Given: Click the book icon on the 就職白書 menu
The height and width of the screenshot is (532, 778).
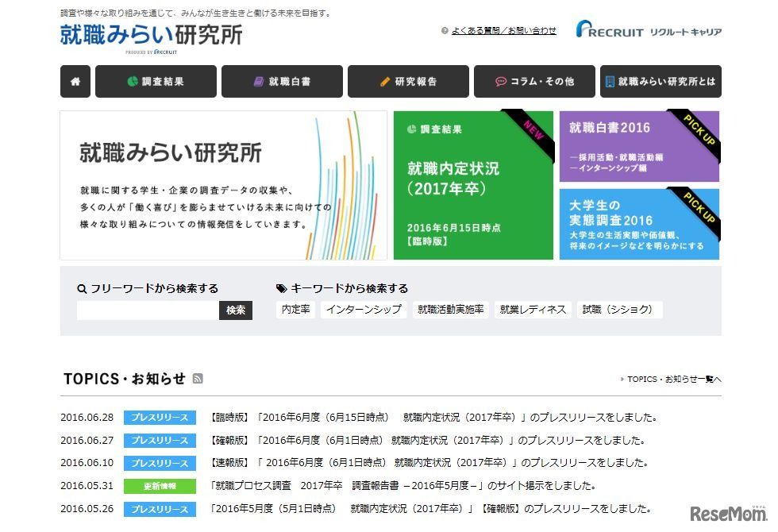Looking at the screenshot, I should tap(260, 82).
